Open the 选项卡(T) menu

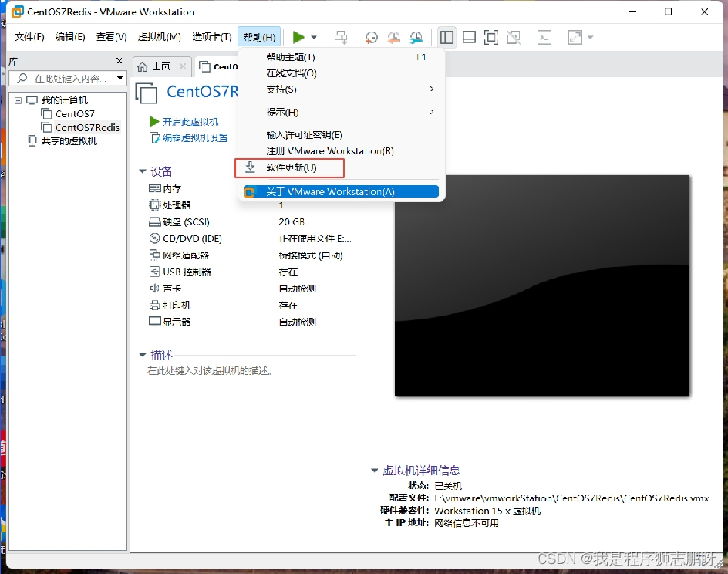pos(212,37)
